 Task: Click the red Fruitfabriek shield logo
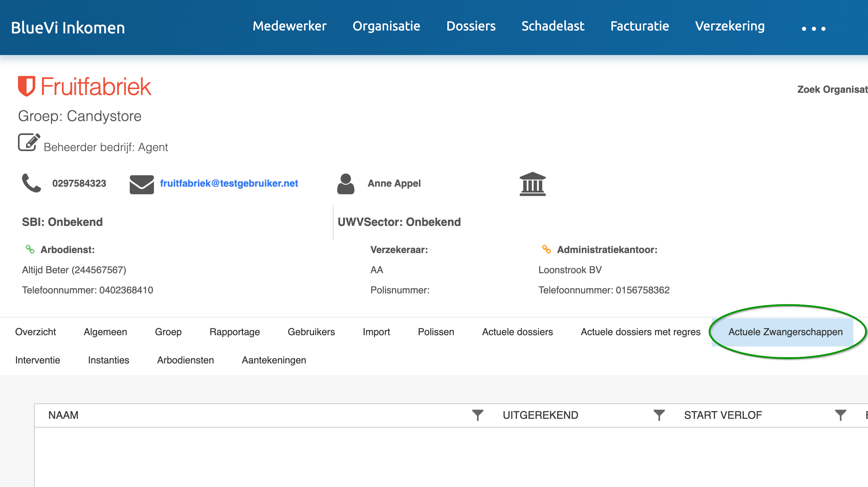click(26, 86)
